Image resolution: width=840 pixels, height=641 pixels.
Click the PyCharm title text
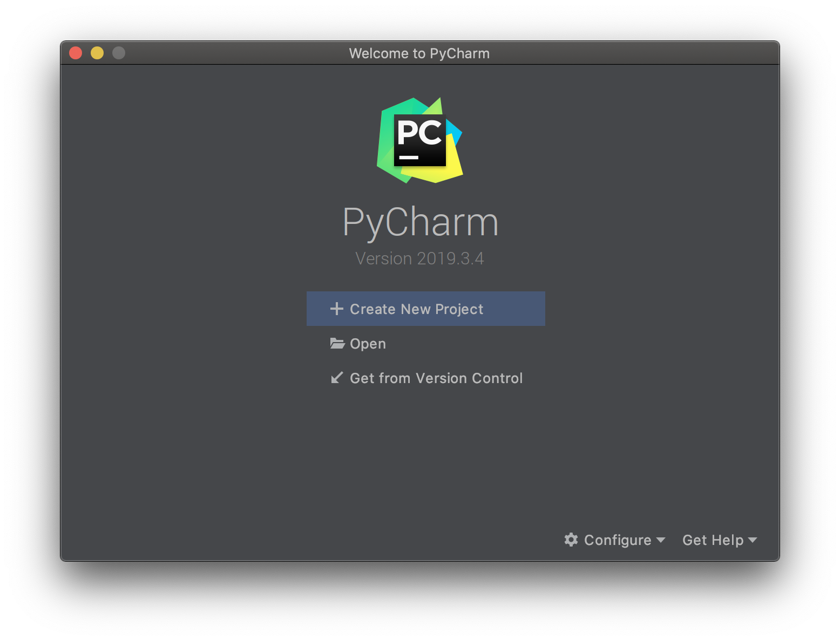[x=420, y=222]
